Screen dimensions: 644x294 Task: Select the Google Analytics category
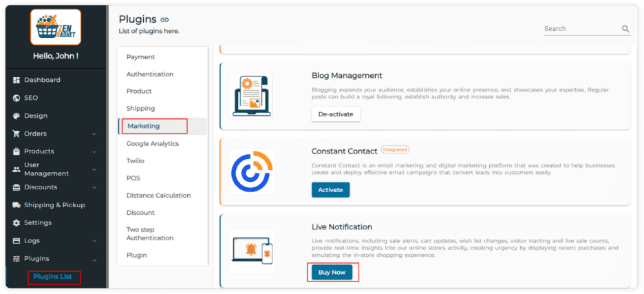(x=152, y=144)
